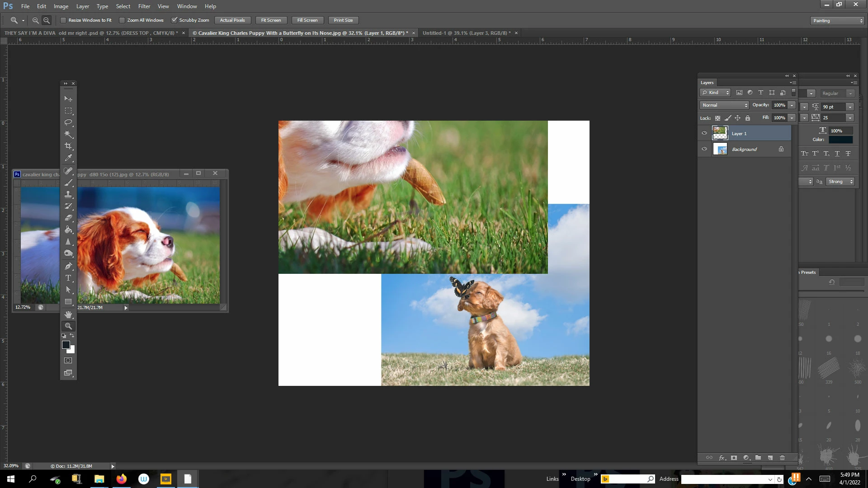This screenshot has height=488, width=868.
Task: Click the delete layer trash icon
Action: (x=782, y=458)
